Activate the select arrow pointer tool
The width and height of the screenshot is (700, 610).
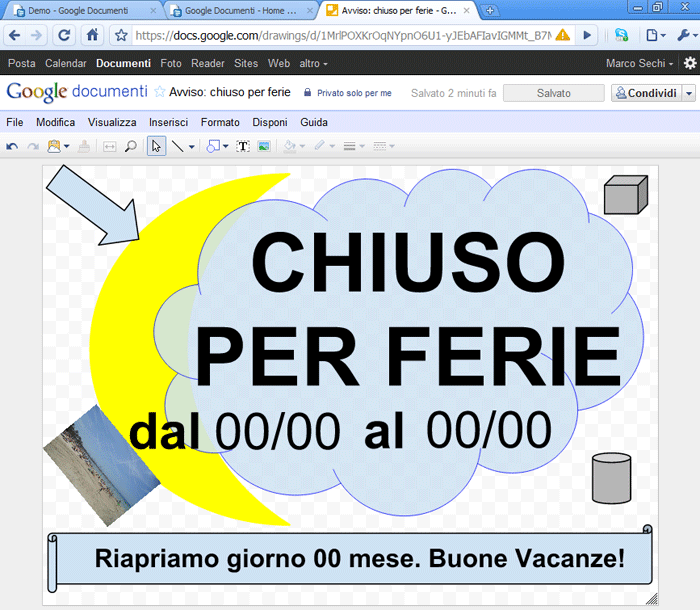[x=156, y=146]
